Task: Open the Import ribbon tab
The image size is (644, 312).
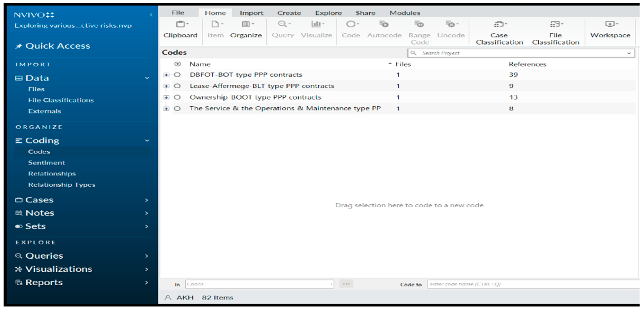Action: click(x=251, y=13)
